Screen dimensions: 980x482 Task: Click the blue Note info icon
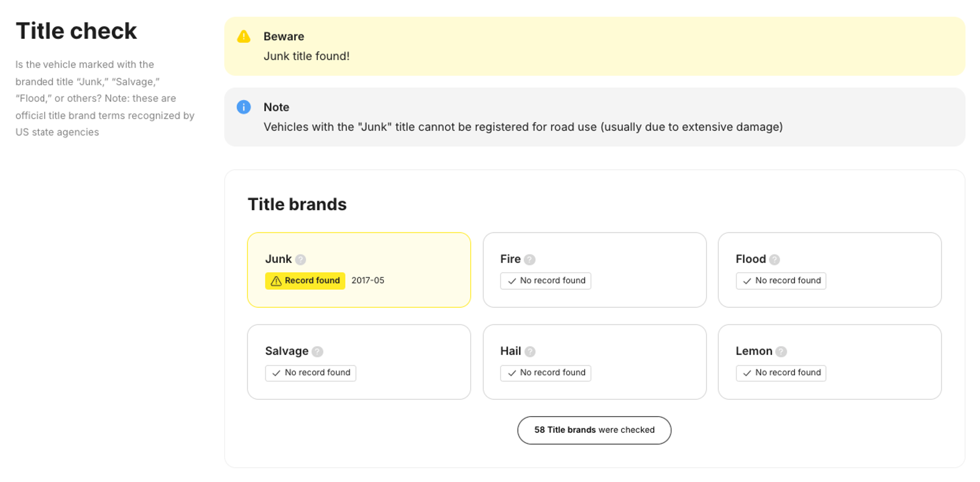point(244,107)
